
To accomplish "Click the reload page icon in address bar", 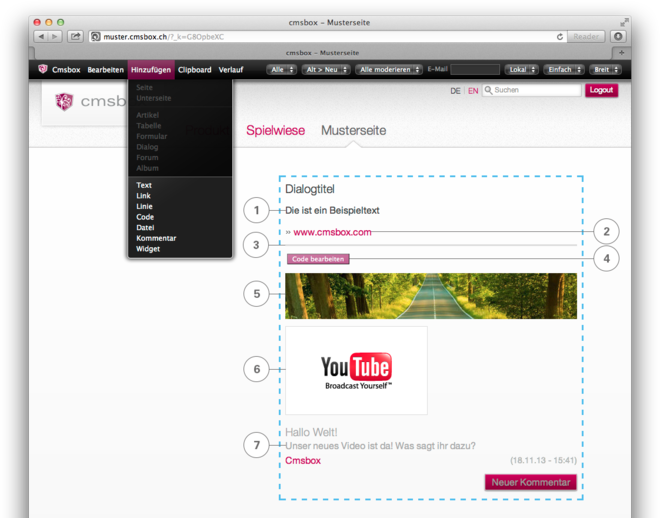I will pyautogui.click(x=560, y=37).
